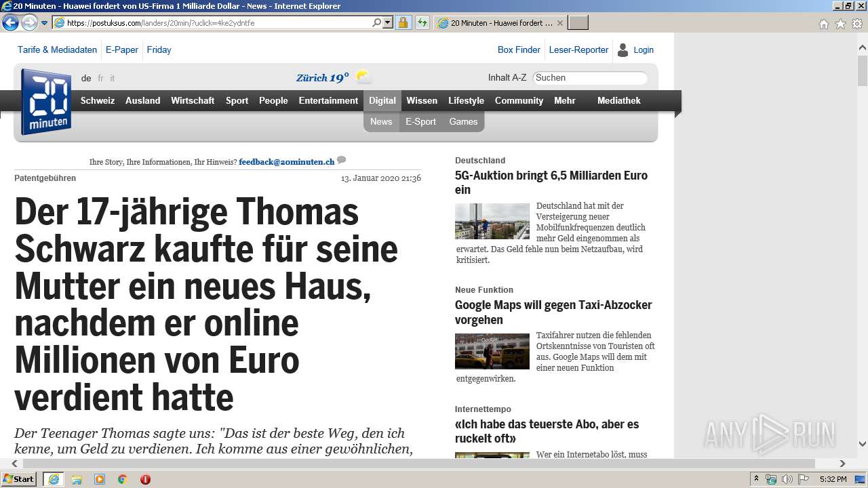Image resolution: width=868 pixels, height=488 pixels.
Task: Open the Favorites star icon
Action: point(840,24)
